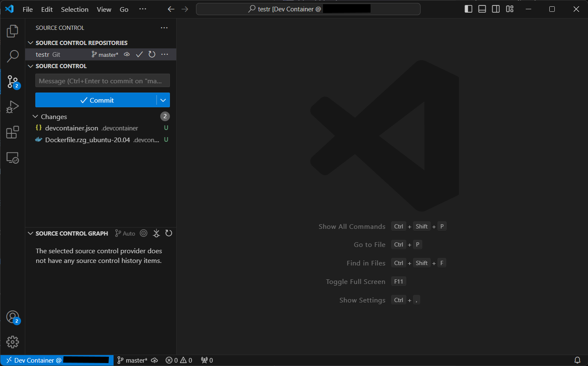Open Dockerfile.rzg_ubuntu-20.04 change
Viewport: 588px width, 366px height.
tap(101, 140)
